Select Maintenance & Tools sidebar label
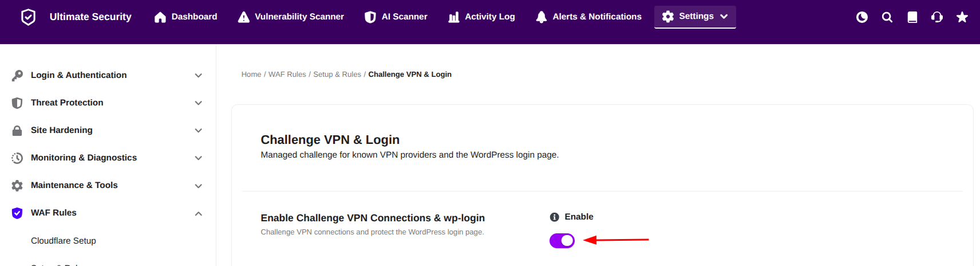This screenshot has width=980, height=266. click(74, 185)
